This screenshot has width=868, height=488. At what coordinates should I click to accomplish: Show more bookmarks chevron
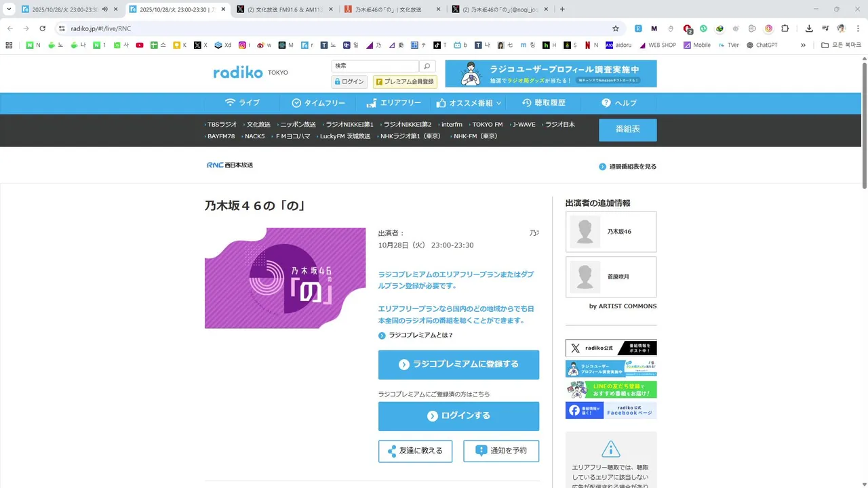803,45
